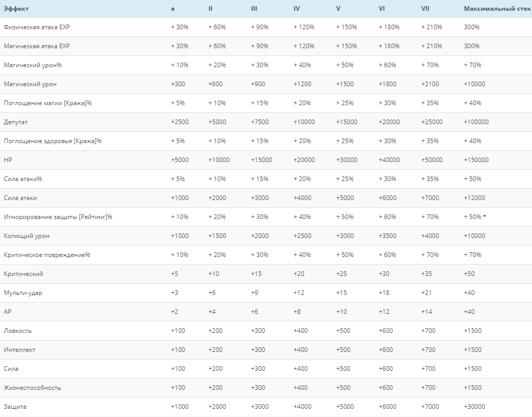The image size is (532, 417).
Task: Click the +150000 value in HP row
Action: tap(476, 160)
